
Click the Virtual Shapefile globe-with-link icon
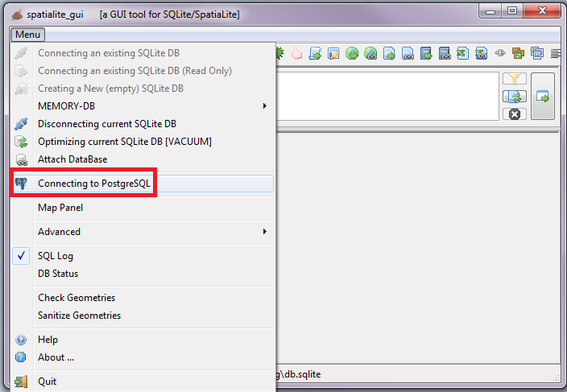click(370, 53)
